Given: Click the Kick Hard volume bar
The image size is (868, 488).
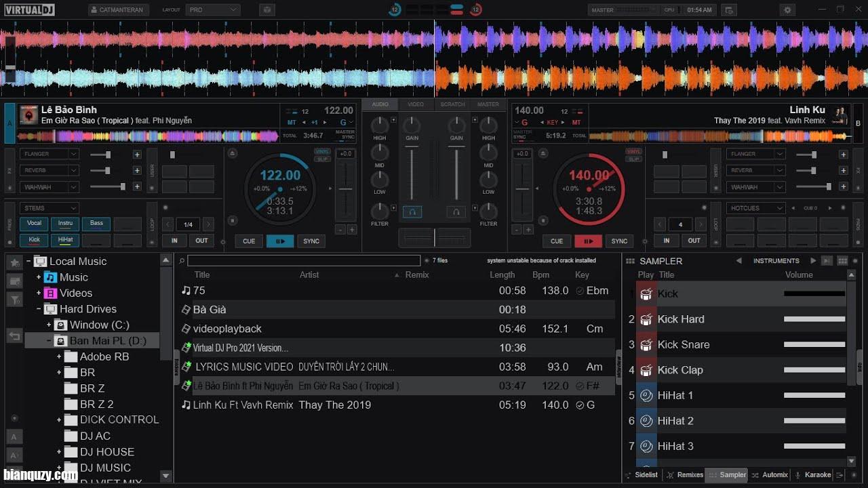Looking at the screenshot, I should (814, 319).
